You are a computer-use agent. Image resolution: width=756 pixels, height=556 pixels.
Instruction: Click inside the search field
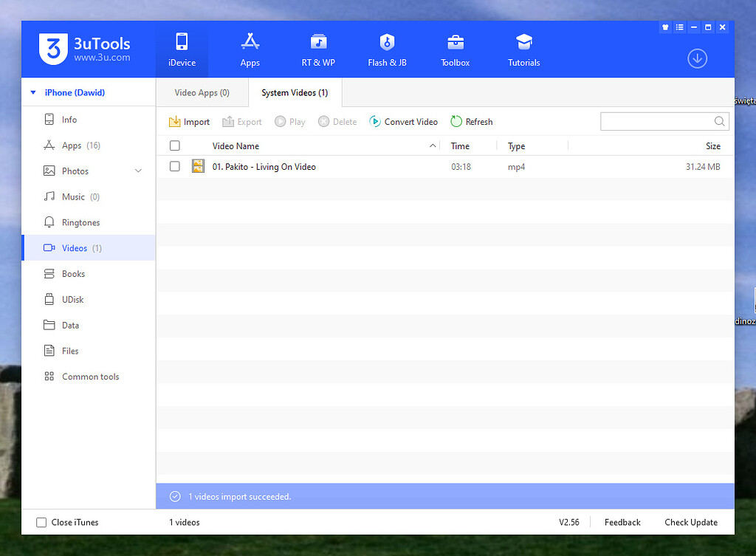(x=657, y=121)
